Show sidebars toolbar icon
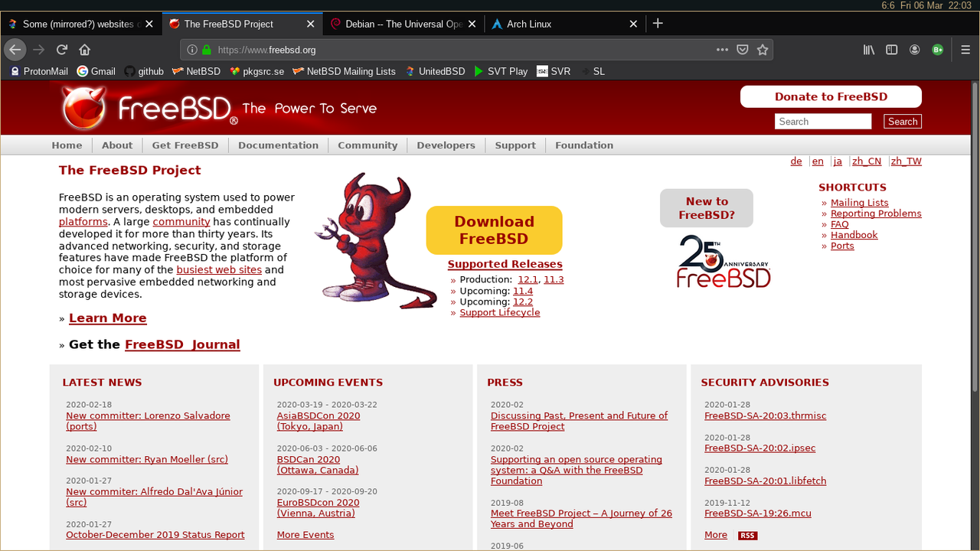Image resolution: width=980 pixels, height=551 pixels. pyautogui.click(x=892, y=50)
